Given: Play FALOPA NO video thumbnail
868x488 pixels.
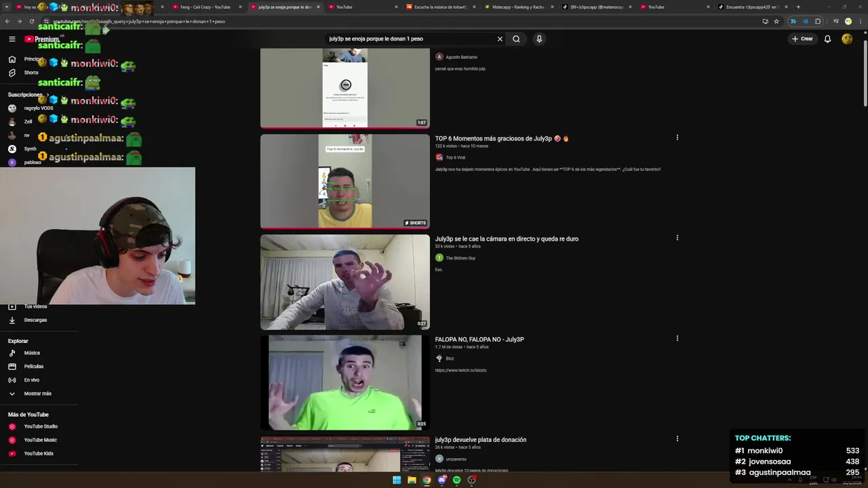Looking at the screenshot, I should click(x=345, y=382).
